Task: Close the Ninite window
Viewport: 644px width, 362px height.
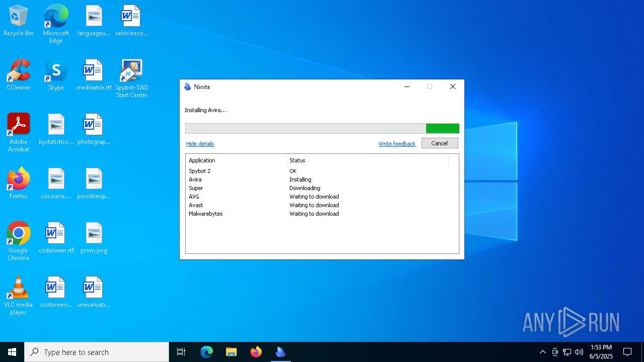Action: (453, 86)
